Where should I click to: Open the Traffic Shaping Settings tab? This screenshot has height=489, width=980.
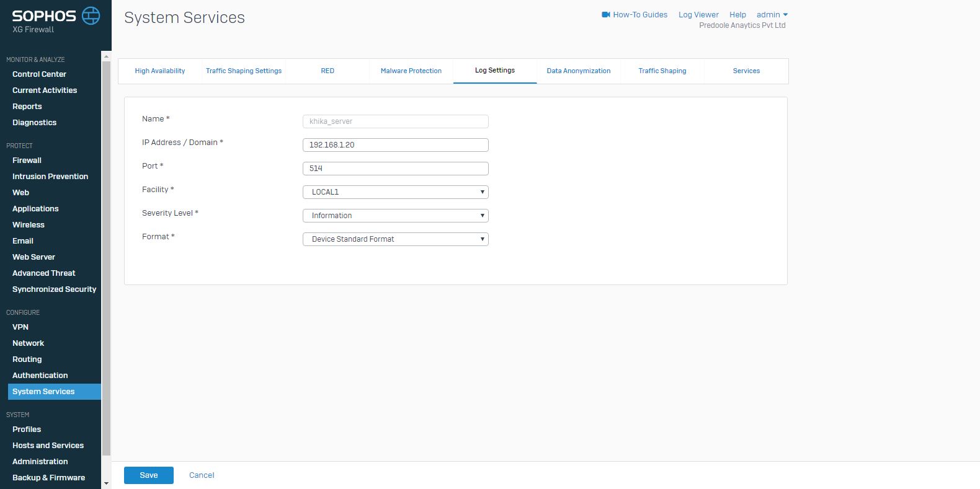click(244, 71)
